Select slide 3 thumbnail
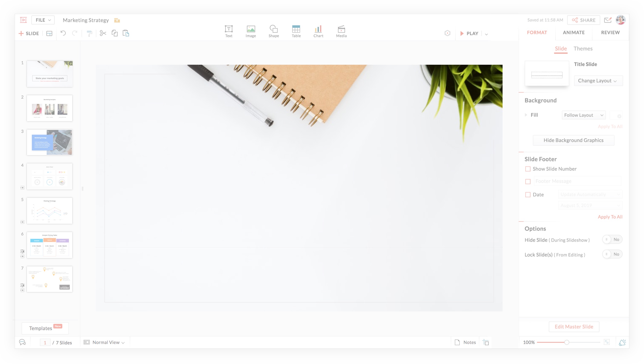Screen dimensions: 644x364 point(50,142)
